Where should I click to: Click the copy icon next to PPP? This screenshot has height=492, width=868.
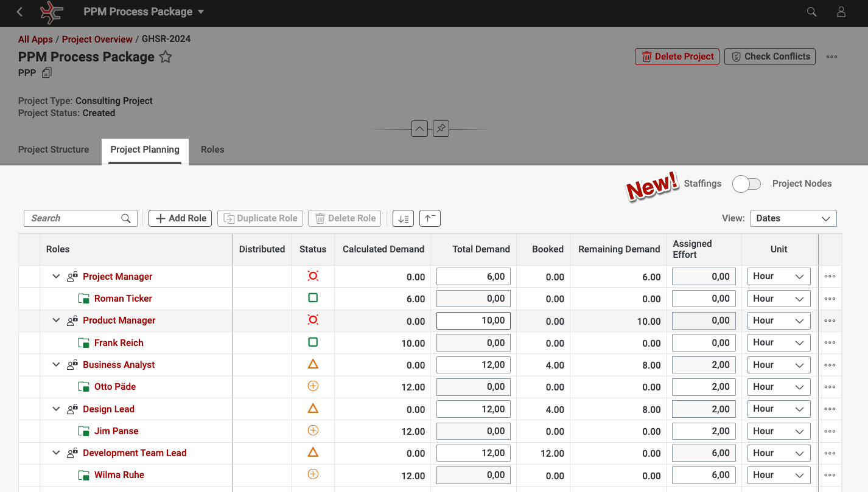[47, 73]
